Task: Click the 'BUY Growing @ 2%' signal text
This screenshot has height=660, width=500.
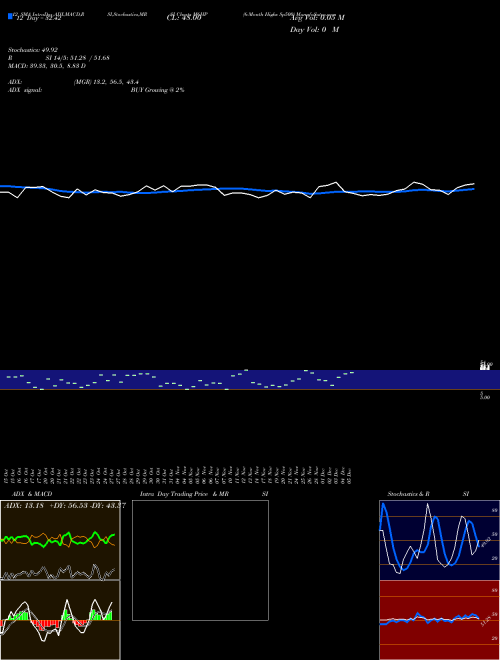Action: [157, 90]
